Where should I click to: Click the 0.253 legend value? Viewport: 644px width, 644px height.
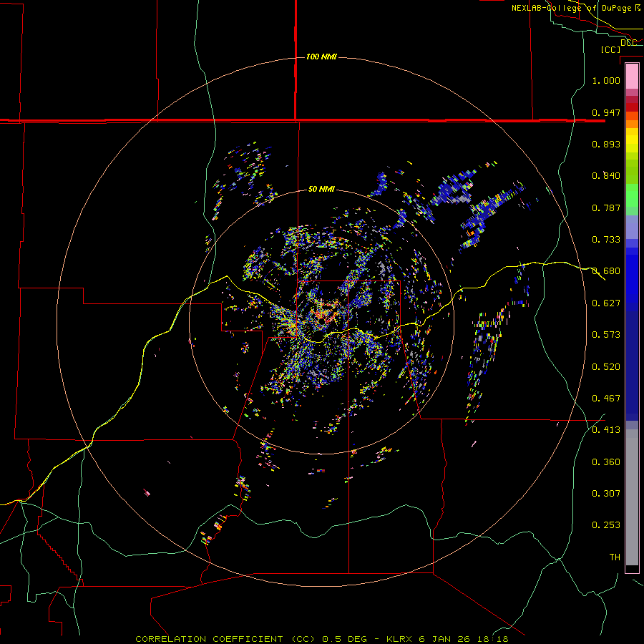606,525
